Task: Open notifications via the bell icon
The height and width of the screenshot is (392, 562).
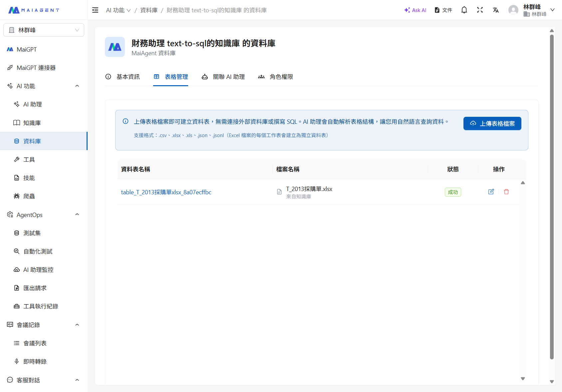Action: click(464, 10)
